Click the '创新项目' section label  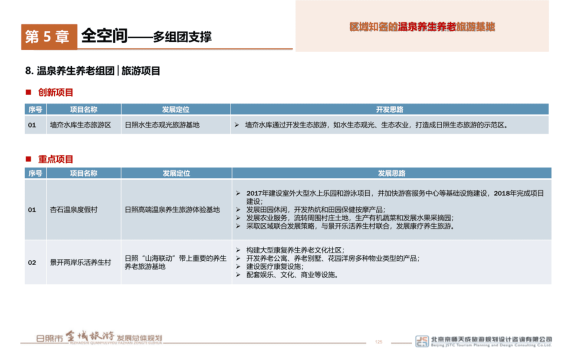56,92
